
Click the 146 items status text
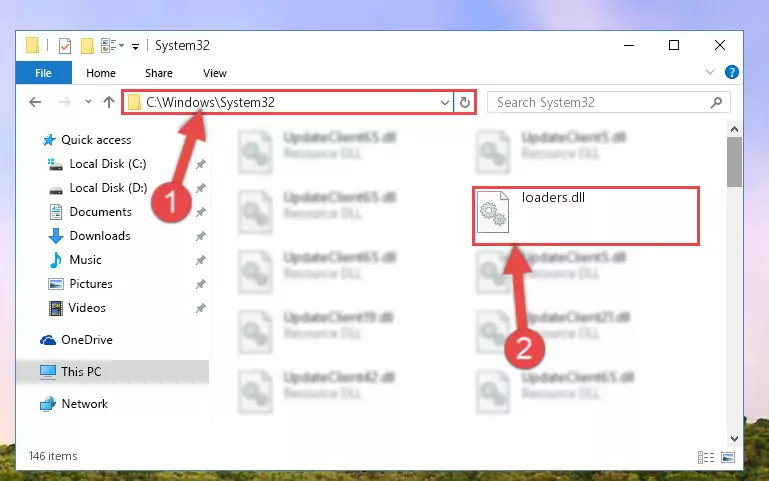(53, 456)
